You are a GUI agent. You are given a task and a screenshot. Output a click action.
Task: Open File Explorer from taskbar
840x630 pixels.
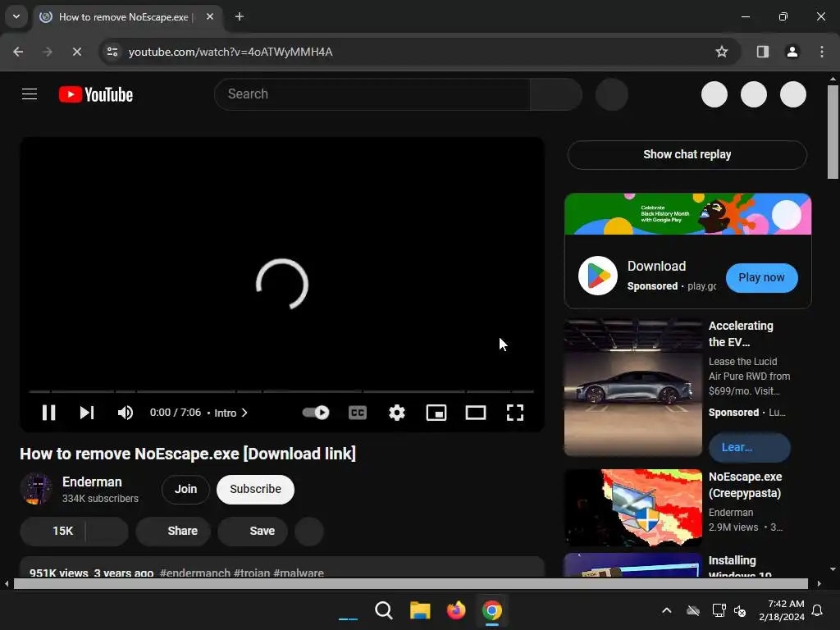(420, 610)
